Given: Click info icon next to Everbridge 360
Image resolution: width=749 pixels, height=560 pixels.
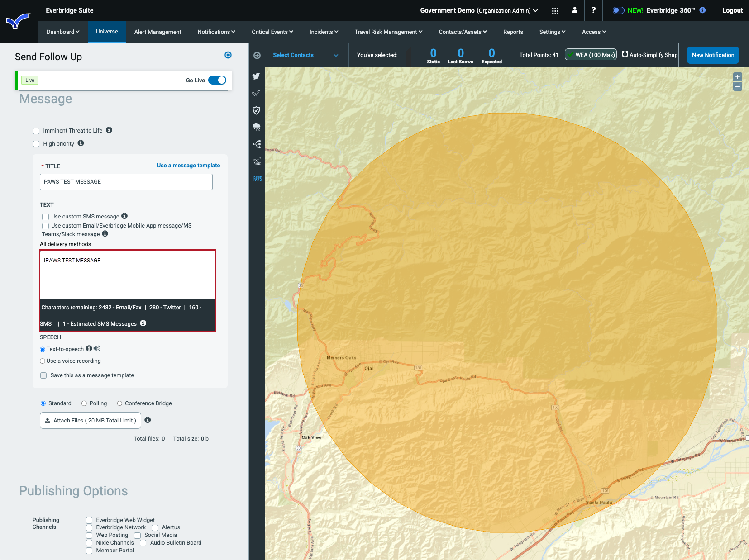Looking at the screenshot, I should click(702, 10).
